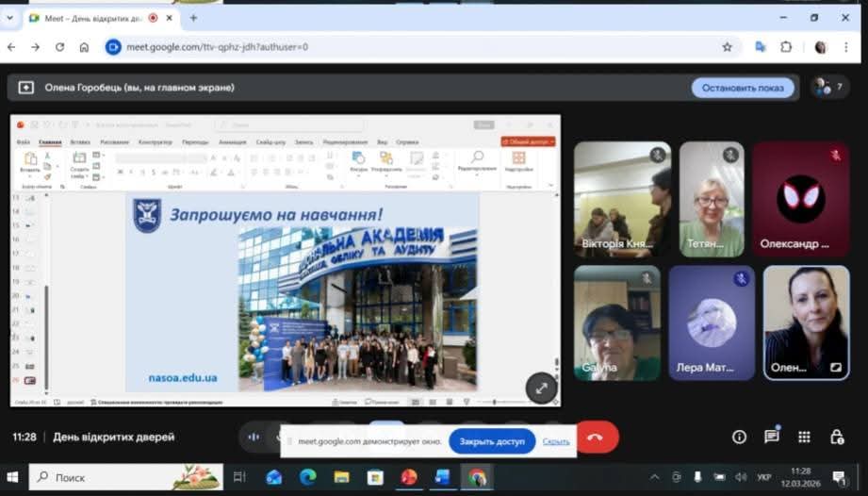The height and width of the screenshot is (496, 868).
Task: Open host controls lock icon
Action: tap(836, 437)
